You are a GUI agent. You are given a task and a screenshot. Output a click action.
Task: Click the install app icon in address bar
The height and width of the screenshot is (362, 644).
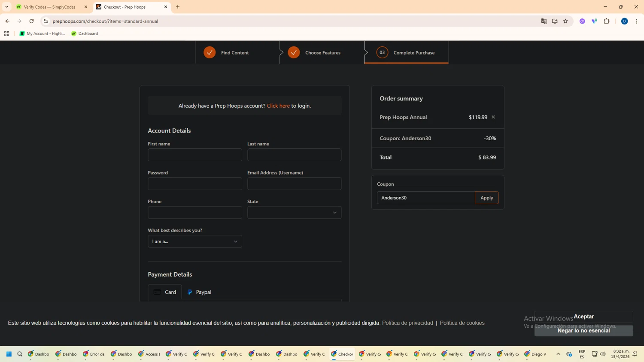tap(555, 21)
